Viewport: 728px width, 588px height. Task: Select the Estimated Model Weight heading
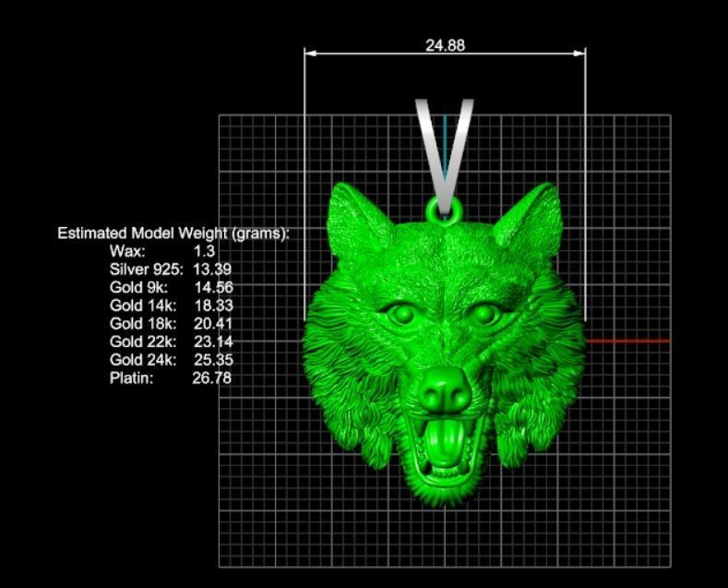point(173,233)
